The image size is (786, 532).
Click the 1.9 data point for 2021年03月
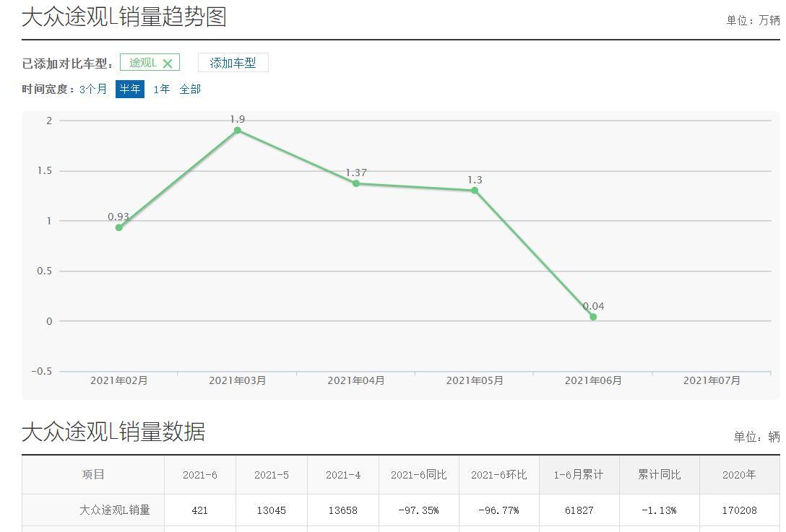pos(238,130)
